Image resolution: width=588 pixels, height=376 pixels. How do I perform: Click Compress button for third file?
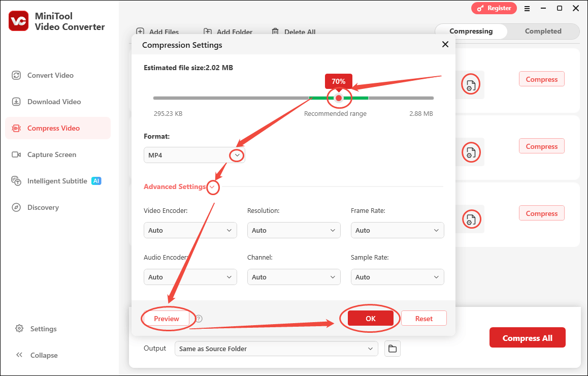coord(541,213)
